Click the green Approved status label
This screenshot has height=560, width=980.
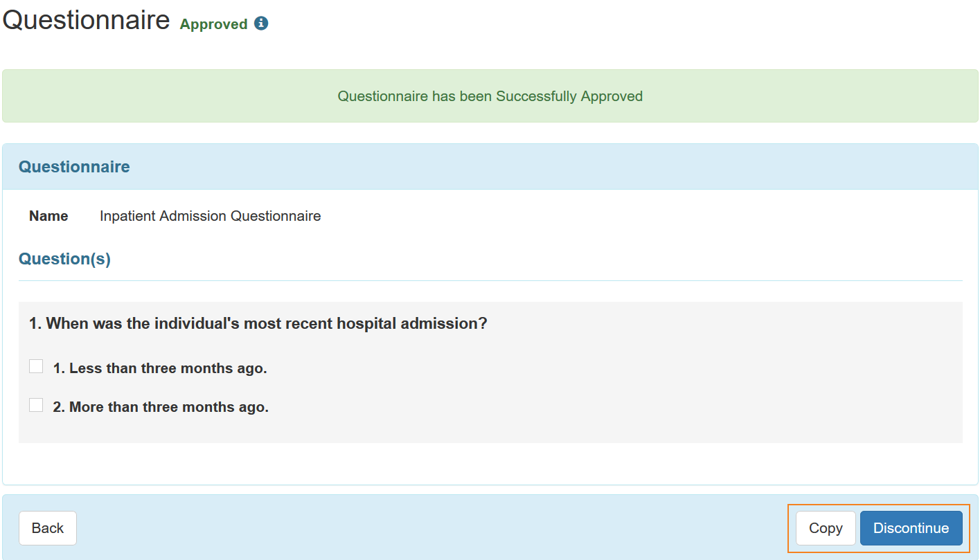pyautogui.click(x=213, y=24)
